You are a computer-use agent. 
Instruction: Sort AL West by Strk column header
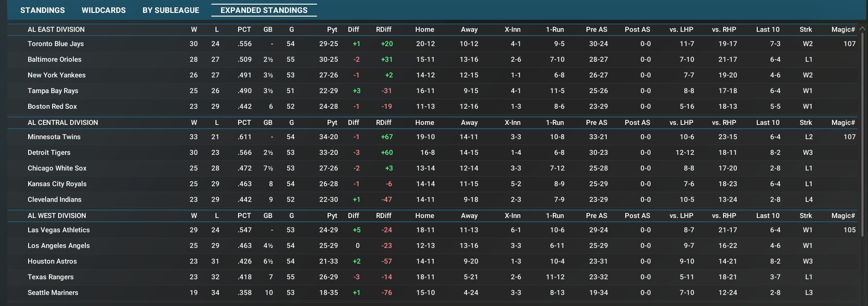coord(806,216)
